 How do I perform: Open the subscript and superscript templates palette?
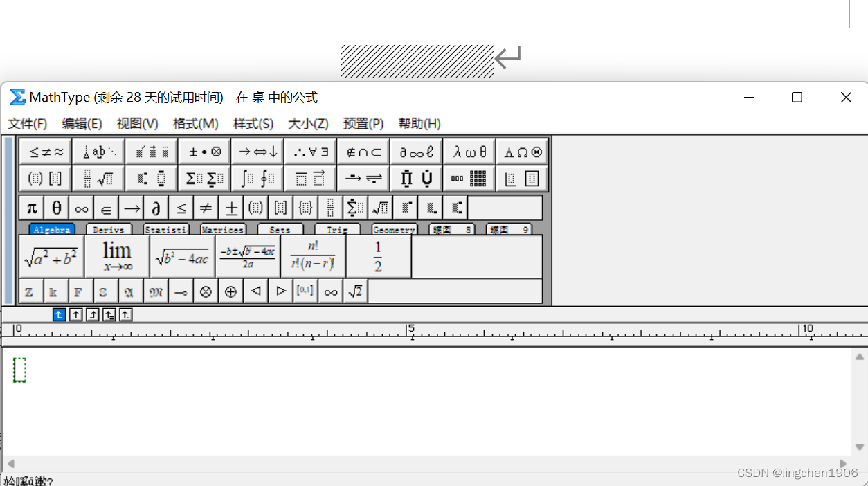[x=152, y=179]
